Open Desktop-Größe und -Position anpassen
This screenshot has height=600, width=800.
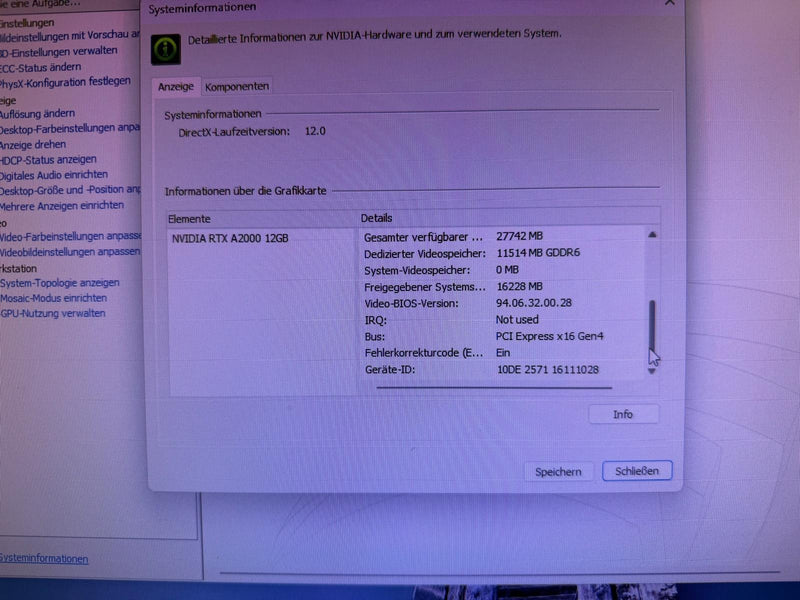[70, 190]
